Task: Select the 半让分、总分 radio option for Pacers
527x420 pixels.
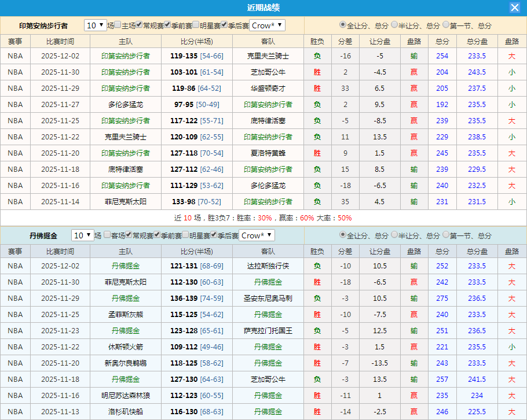Action: [395, 25]
